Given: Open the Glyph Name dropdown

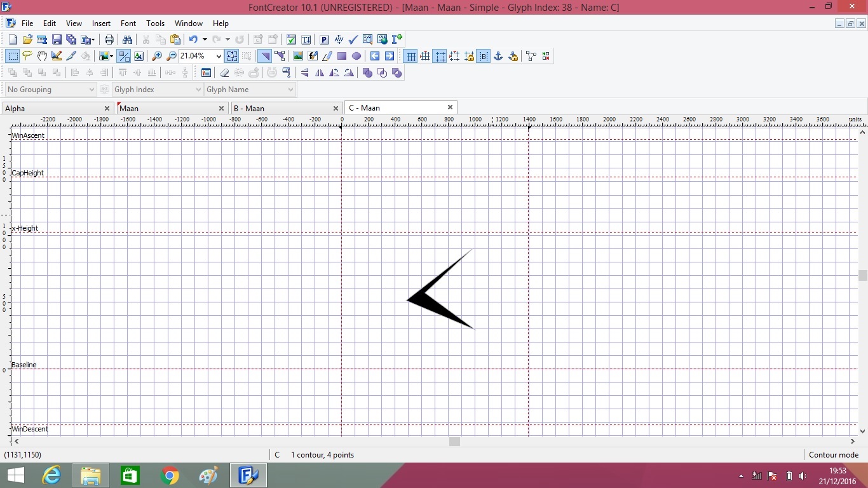Looking at the screenshot, I should 290,90.
